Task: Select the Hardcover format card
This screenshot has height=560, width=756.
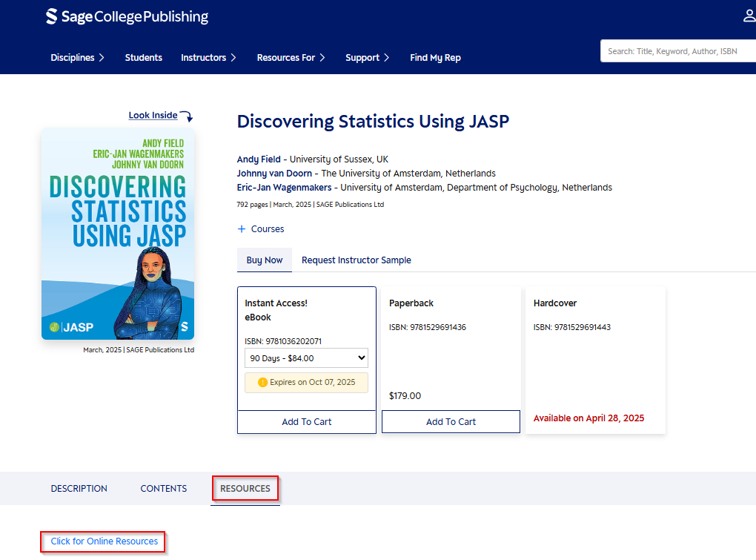Action: [x=595, y=360]
